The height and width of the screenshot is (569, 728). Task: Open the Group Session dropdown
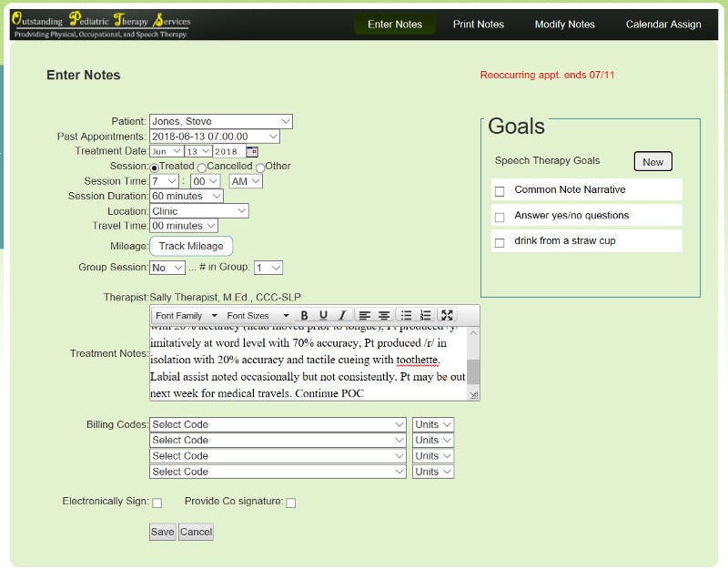[167, 268]
